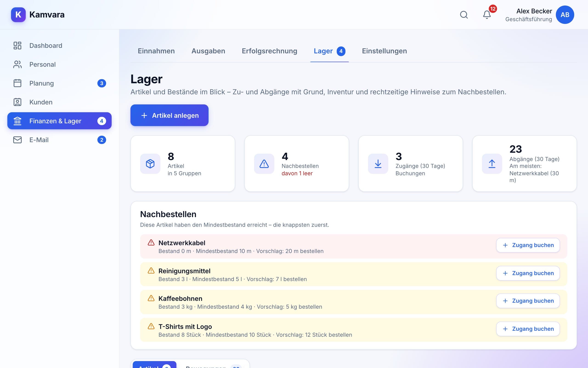The image size is (588, 368).
Task: Click the Kamvara K logo icon
Action: coord(18,14)
